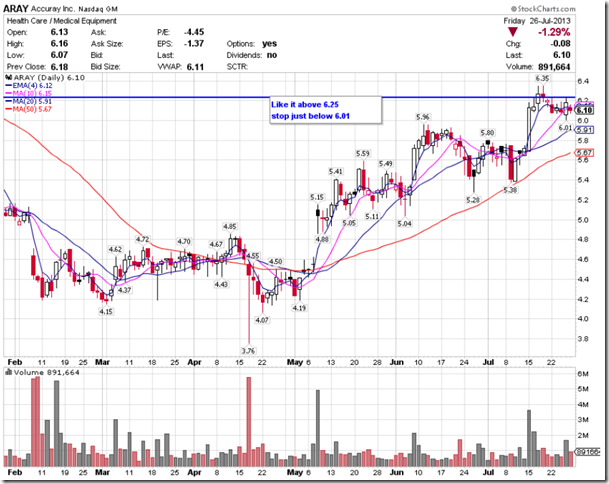609x484 pixels.
Task: Click the Prev Close value '6.18'
Action: [59, 66]
